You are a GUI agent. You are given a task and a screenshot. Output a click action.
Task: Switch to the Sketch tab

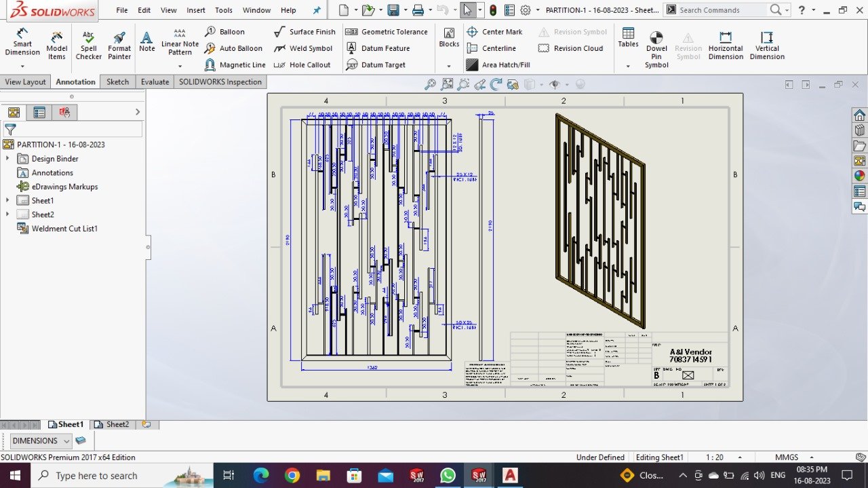point(117,81)
